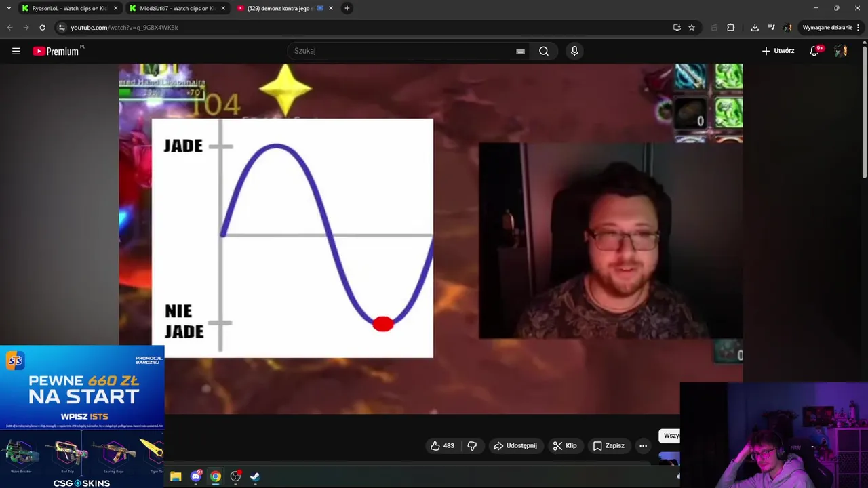Image resolution: width=868 pixels, height=488 pixels.
Task: Close the YouTube demonz tab
Action: tap(330, 8)
